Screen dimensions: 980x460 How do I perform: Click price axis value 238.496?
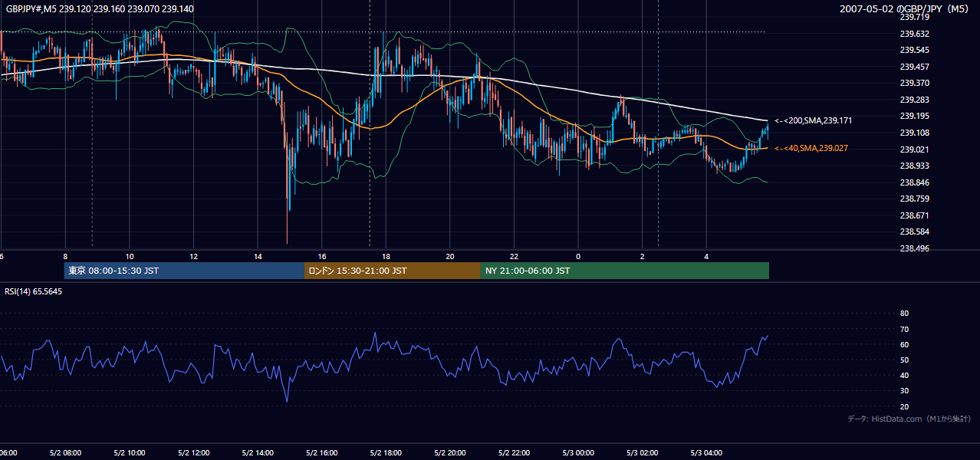click(915, 248)
